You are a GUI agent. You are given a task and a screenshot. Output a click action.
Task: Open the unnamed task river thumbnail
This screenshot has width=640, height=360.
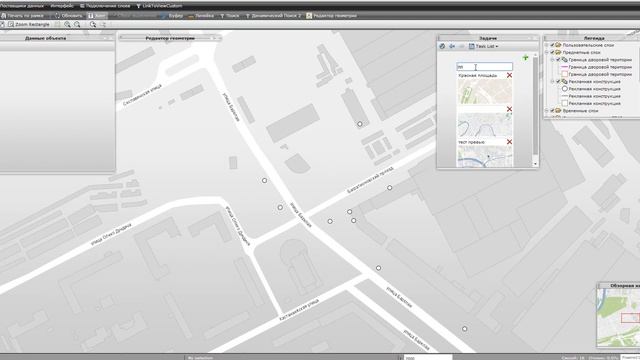(x=484, y=125)
